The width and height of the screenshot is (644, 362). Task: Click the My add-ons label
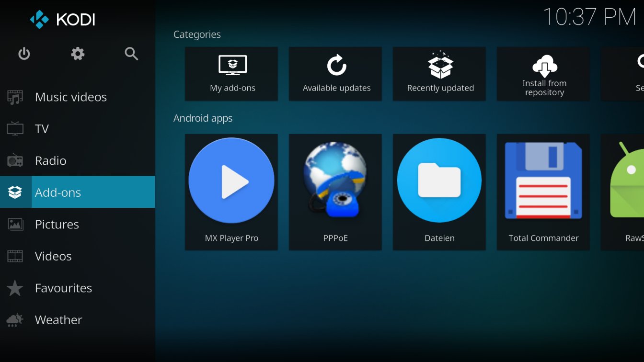tap(232, 88)
